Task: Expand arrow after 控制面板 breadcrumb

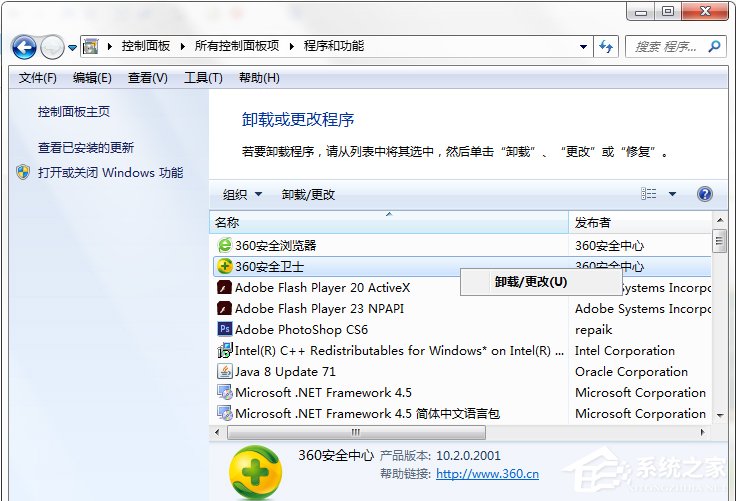Action: coord(183,46)
